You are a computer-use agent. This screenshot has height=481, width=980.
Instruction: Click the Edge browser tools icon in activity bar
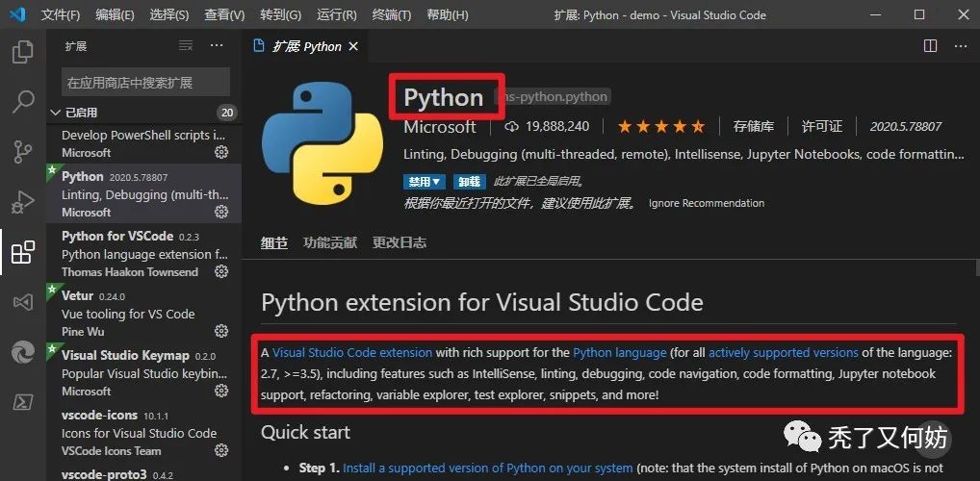[x=23, y=353]
